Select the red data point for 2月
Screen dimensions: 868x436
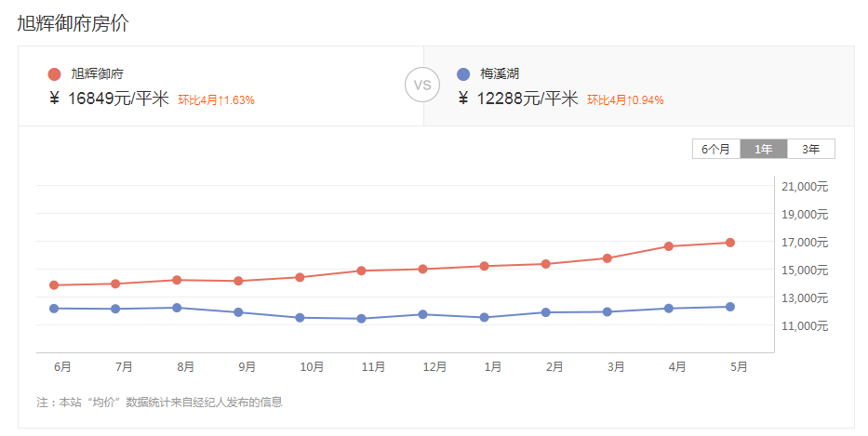545,264
